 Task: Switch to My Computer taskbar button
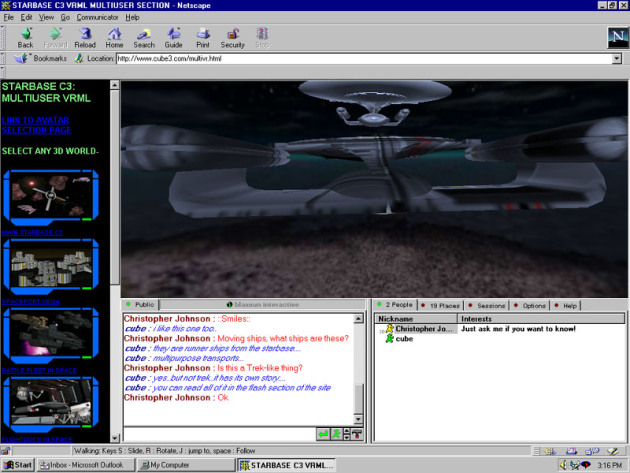tap(186, 465)
